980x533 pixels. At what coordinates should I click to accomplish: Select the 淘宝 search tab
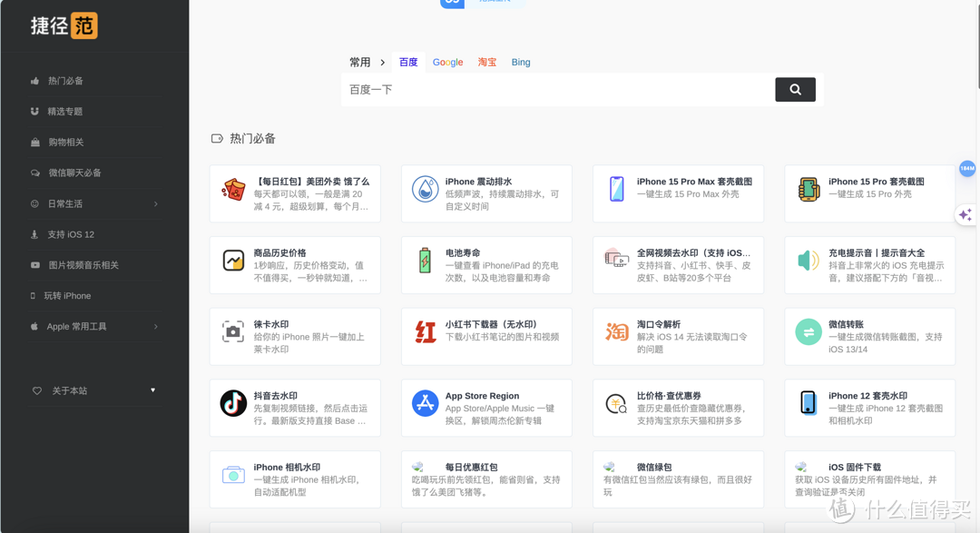(x=487, y=62)
